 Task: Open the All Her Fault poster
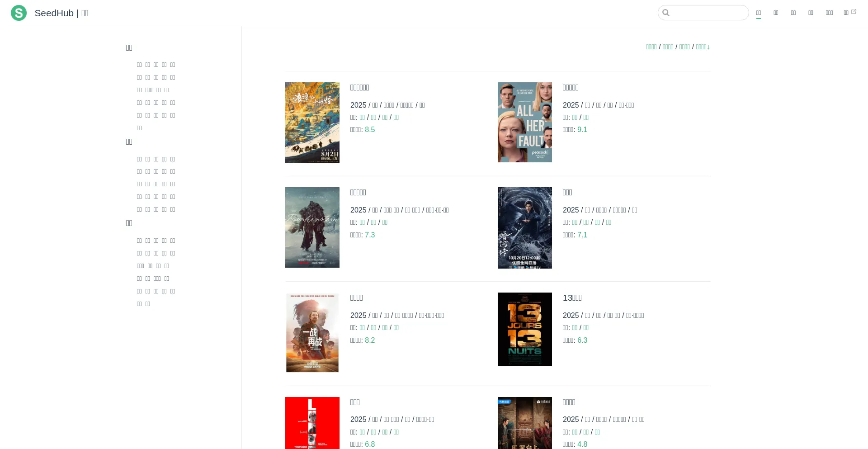(x=524, y=122)
